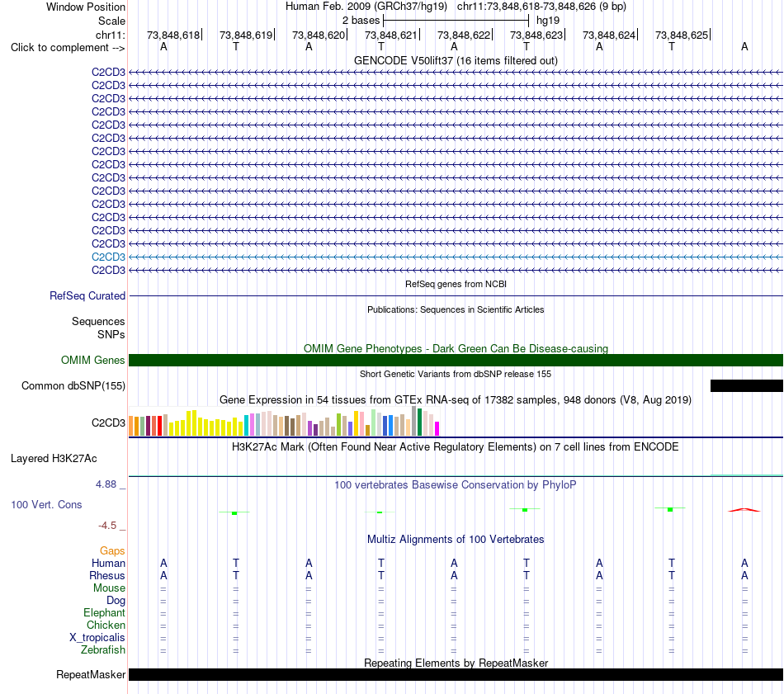Screen dimensions: 784x694
Task: Click the position label 73,848,621
Action: click(391, 35)
